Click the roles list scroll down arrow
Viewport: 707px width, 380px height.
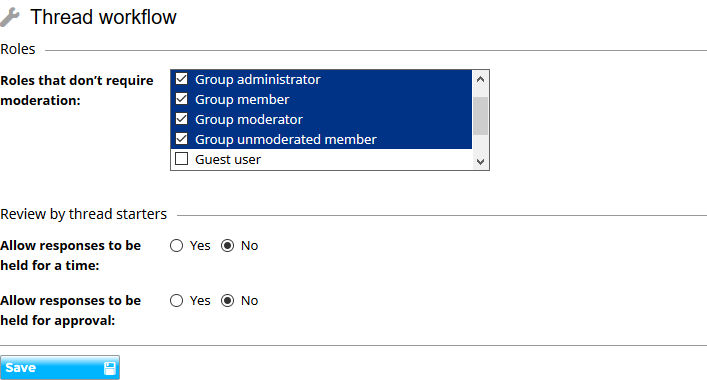pos(480,161)
